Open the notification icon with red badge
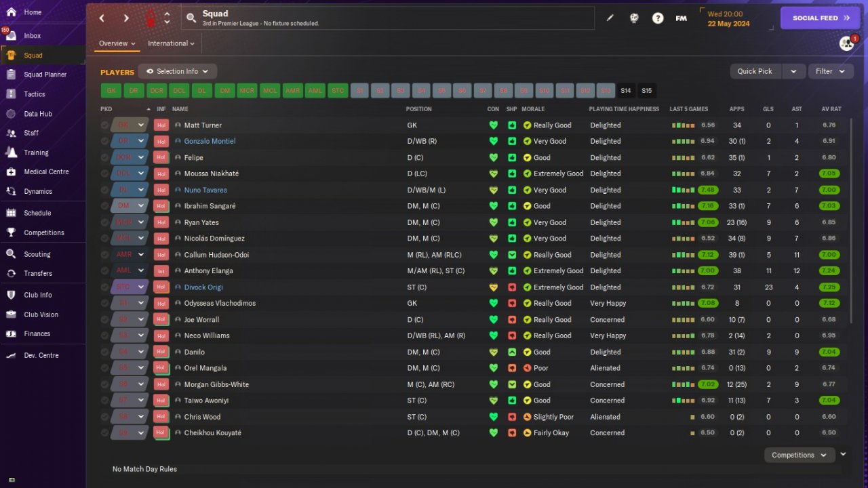This screenshot has height=488, width=868. point(847,43)
